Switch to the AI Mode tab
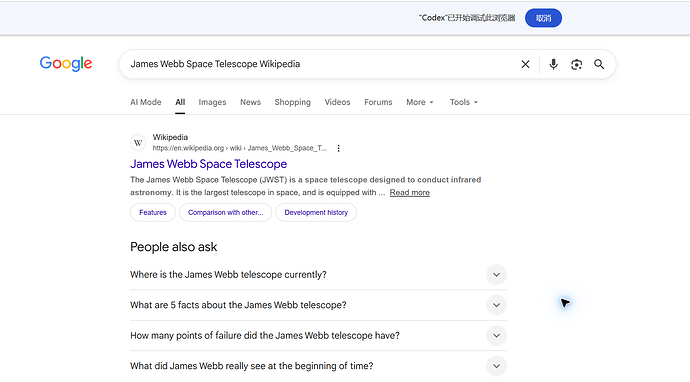The width and height of the screenshot is (690, 382). coord(146,102)
